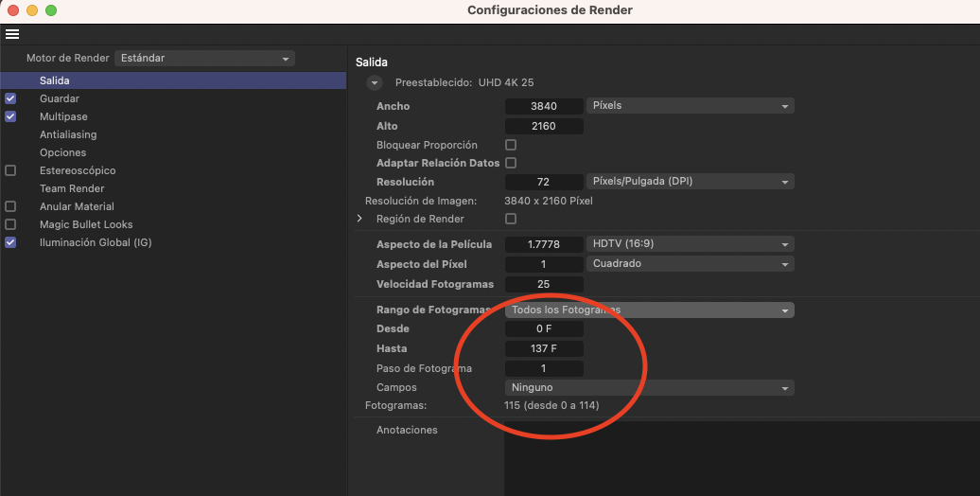This screenshot has width=980, height=496.
Task: Open the Campos Ninguno dropdown
Action: tap(649, 388)
